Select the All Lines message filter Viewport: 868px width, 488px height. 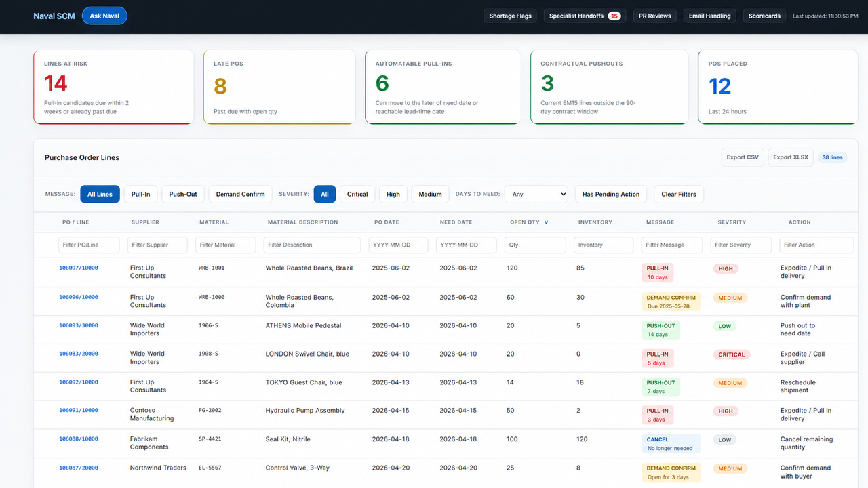100,194
